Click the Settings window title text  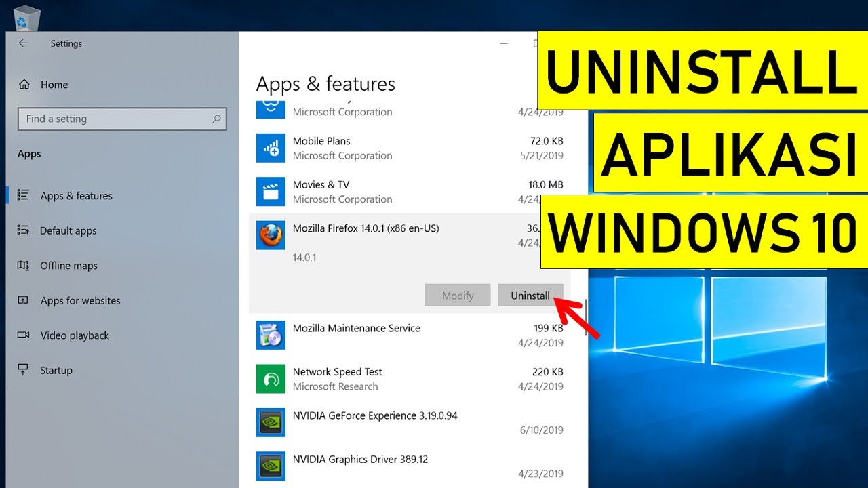(x=66, y=43)
